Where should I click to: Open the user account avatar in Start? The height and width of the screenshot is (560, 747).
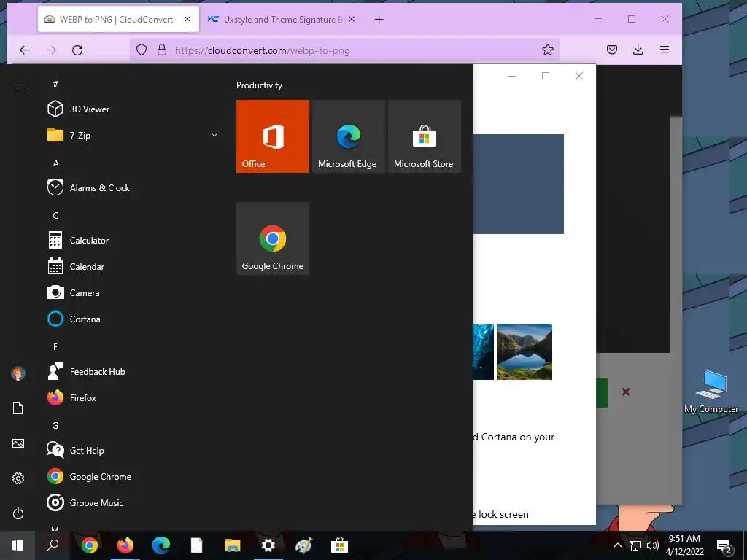coord(18,374)
